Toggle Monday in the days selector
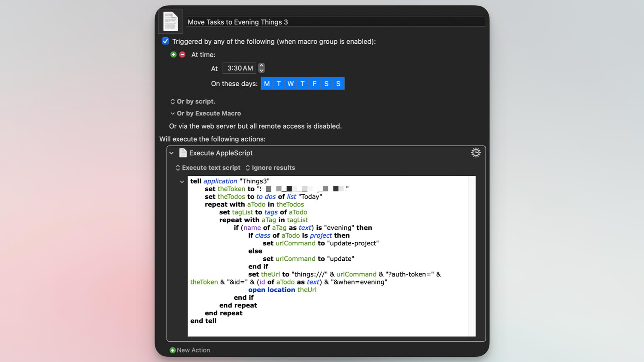The height and width of the screenshot is (362, 644). tap(267, 84)
